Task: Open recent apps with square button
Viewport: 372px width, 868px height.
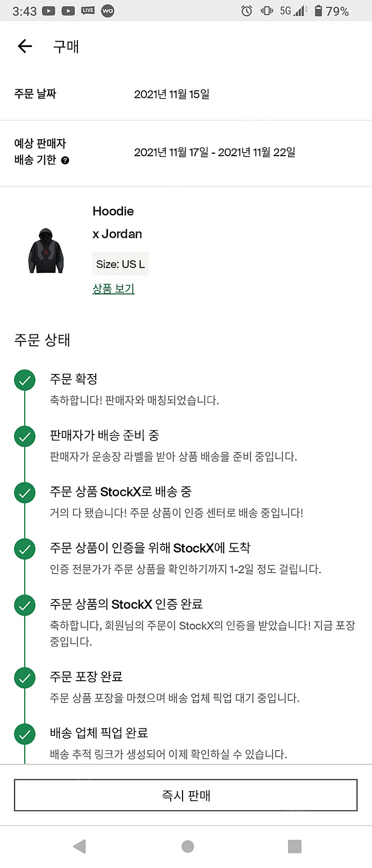Action: pos(295,846)
